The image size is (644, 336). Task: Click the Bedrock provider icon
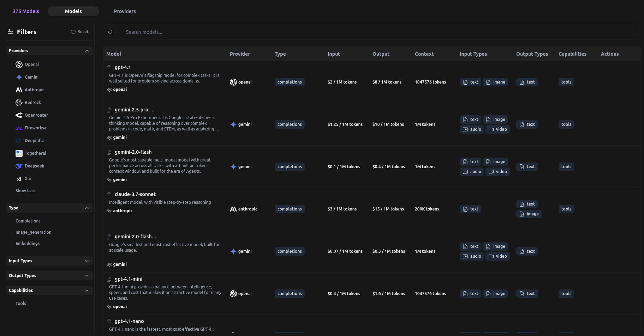coord(19,103)
